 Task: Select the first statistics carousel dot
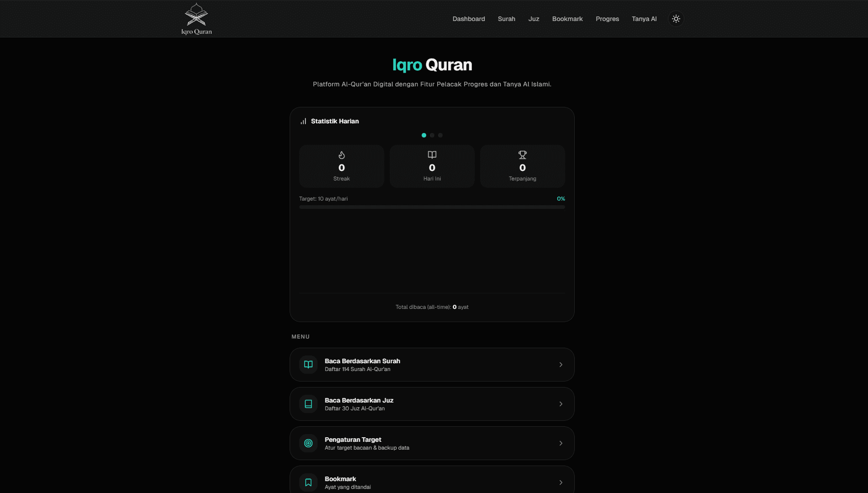(x=424, y=135)
